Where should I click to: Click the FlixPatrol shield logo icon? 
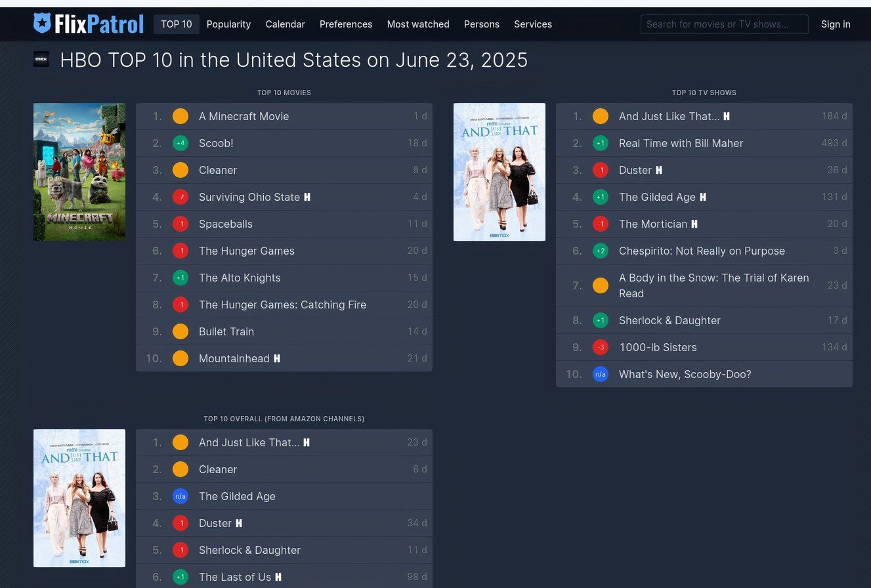click(x=42, y=24)
